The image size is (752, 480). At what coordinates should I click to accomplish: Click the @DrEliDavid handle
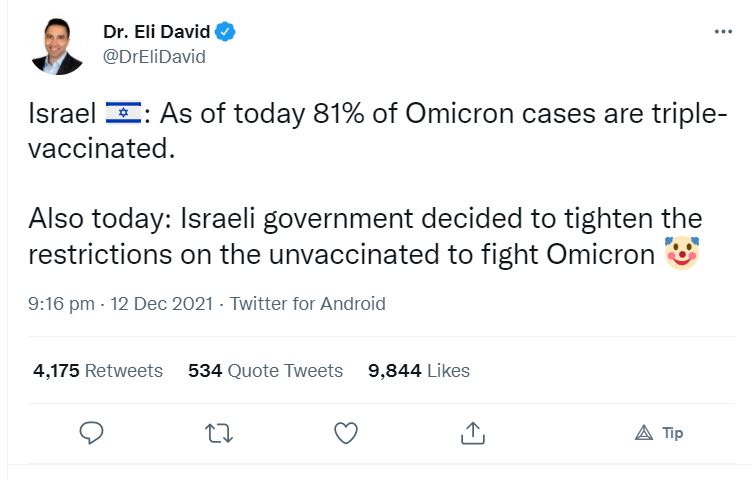(154, 57)
